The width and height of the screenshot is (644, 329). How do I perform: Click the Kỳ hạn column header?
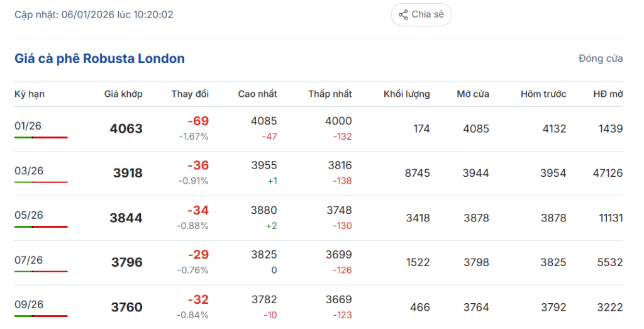30,94
